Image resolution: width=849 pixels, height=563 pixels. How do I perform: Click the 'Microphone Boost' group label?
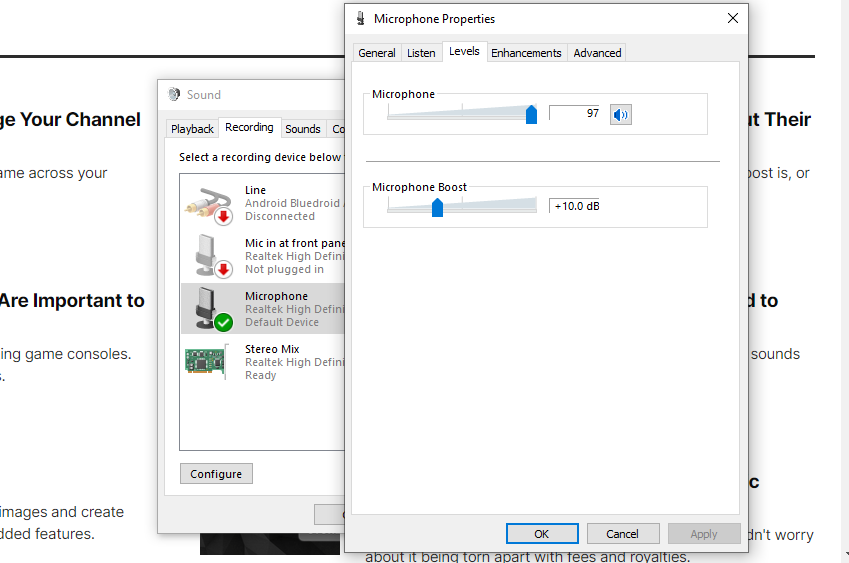click(419, 187)
